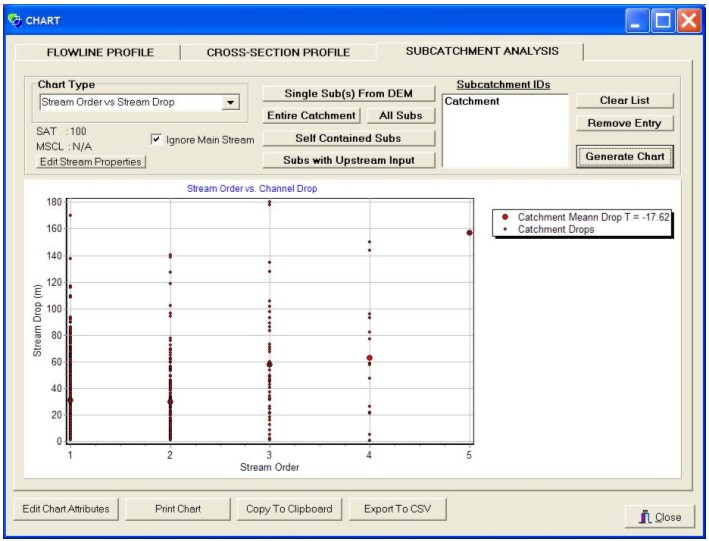
Task: Switch to the Flowline Profile tab
Action: tap(100, 52)
